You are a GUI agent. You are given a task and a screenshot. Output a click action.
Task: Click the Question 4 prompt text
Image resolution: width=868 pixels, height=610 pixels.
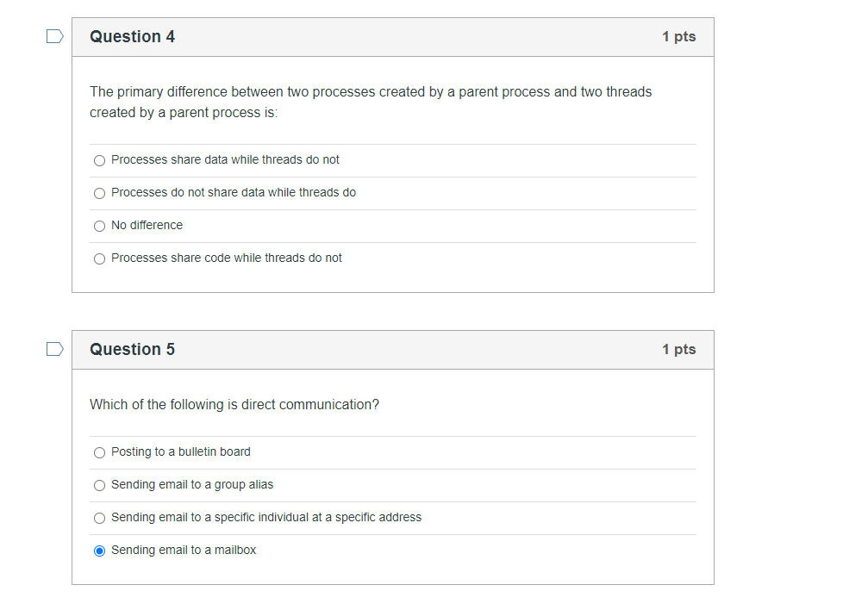371,102
